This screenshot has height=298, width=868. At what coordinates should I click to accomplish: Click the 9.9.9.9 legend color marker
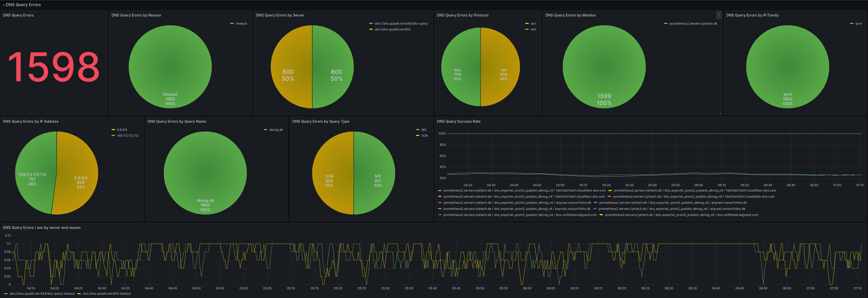coord(113,130)
